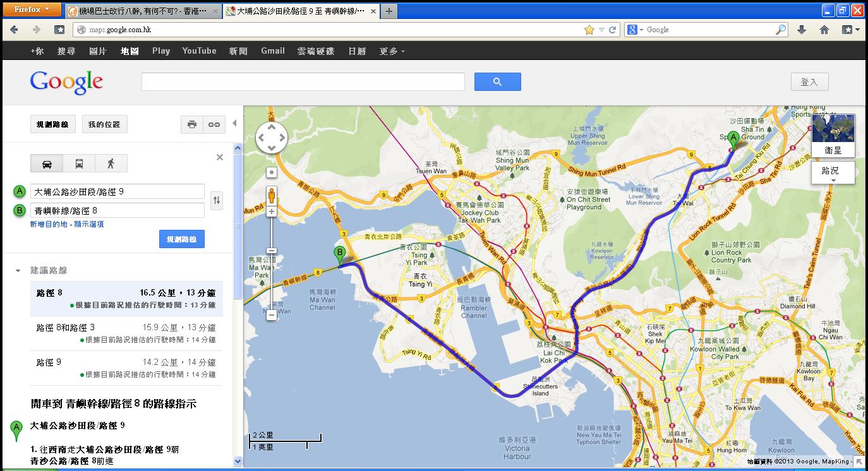Select suggested route 路徑 8
This screenshot has width=868, height=471.
click(x=126, y=299)
